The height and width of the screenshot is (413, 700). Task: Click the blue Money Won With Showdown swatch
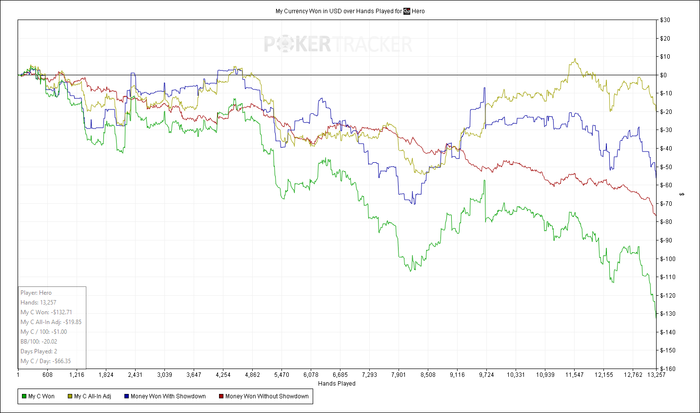pyautogui.click(x=127, y=396)
